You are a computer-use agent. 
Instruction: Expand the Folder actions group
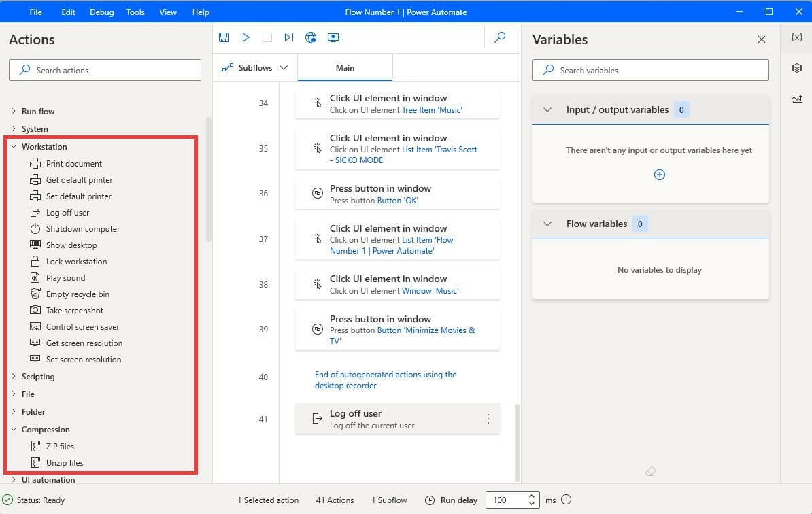(x=14, y=411)
